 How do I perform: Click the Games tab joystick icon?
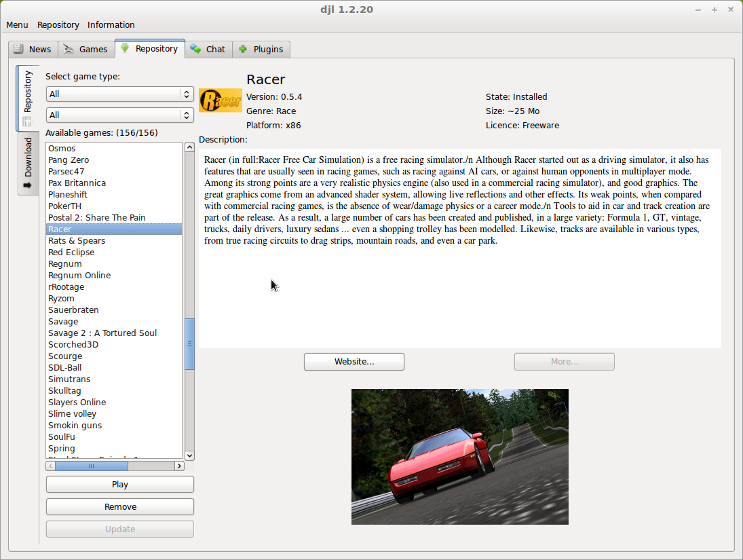69,49
